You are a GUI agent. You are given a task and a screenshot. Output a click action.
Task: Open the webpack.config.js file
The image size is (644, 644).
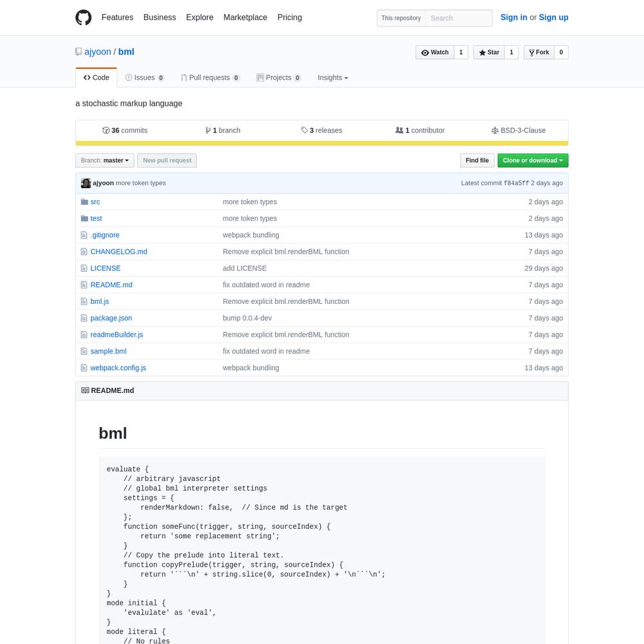point(118,368)
